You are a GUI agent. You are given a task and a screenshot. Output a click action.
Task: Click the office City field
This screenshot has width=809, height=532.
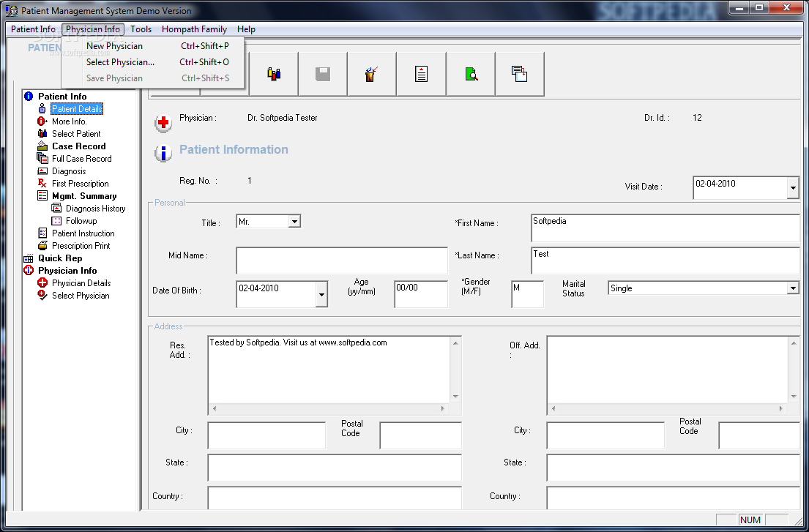[605, 435]
